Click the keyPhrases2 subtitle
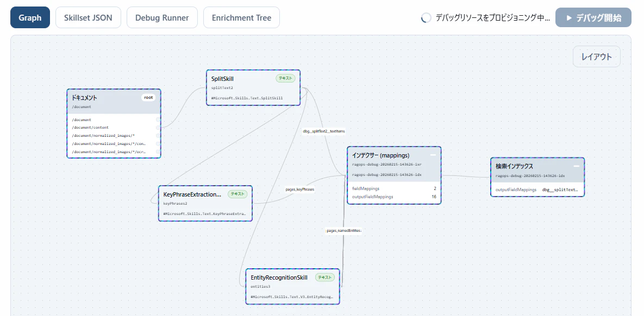Screen dimensions: 644x316 coord(176,203)
